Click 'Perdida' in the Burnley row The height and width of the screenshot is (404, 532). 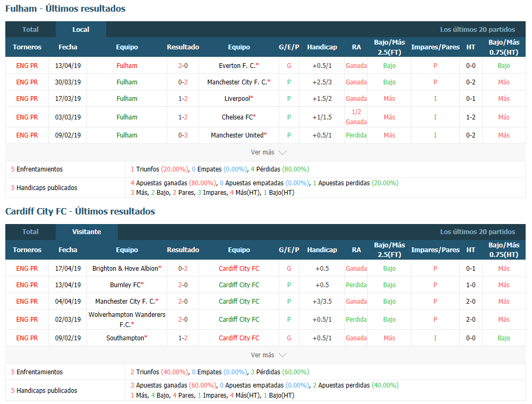pyautogui.click(x=356, y=285)
